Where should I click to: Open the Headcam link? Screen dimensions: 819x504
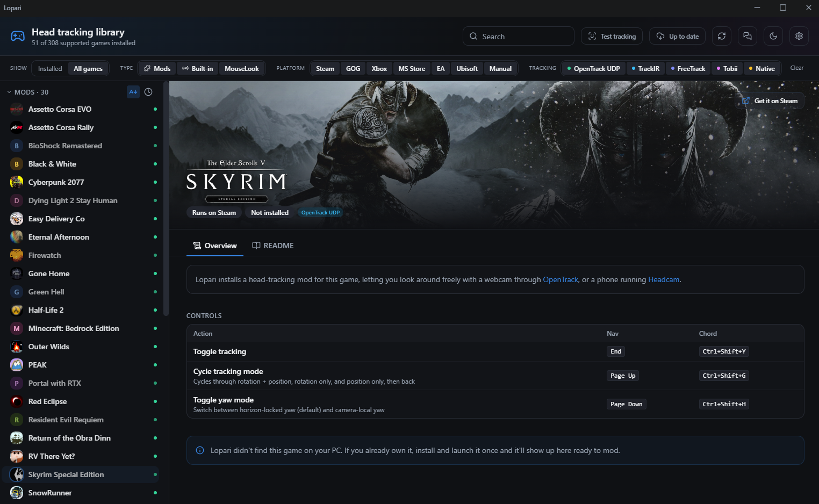tap(664, 279)
